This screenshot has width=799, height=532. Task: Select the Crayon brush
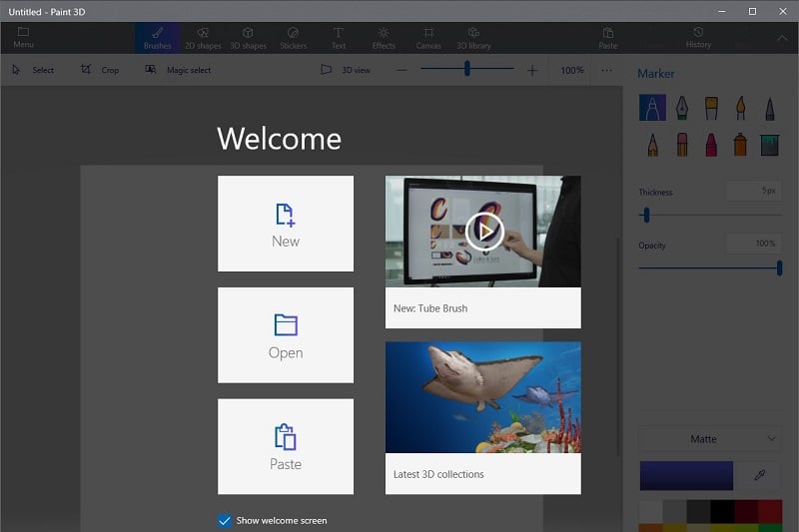tap(711, 145)
